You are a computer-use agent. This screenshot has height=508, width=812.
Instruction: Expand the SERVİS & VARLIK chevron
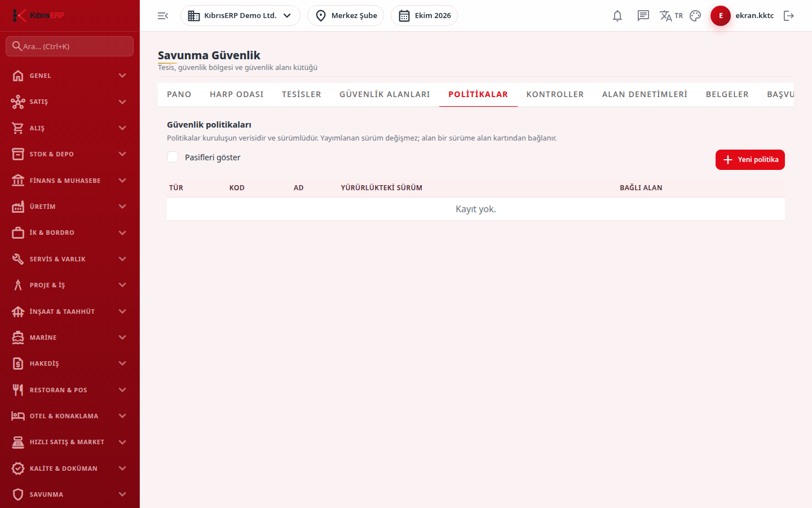click(x=122, y=259)
